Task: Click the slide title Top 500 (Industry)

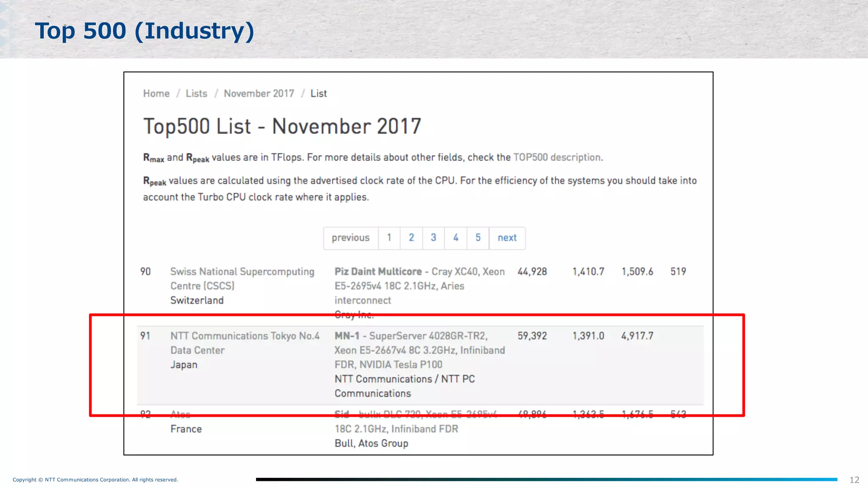Action: coord(145,31)
